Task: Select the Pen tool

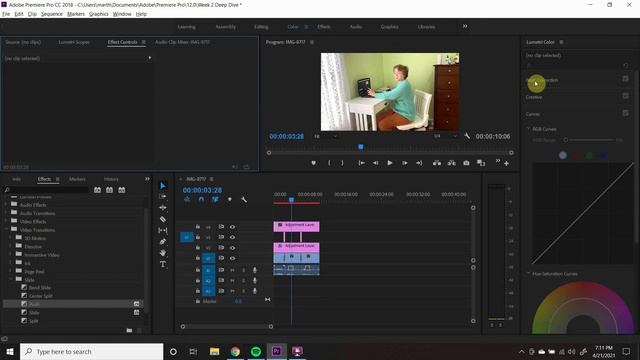Action: [x=162, y=242]
